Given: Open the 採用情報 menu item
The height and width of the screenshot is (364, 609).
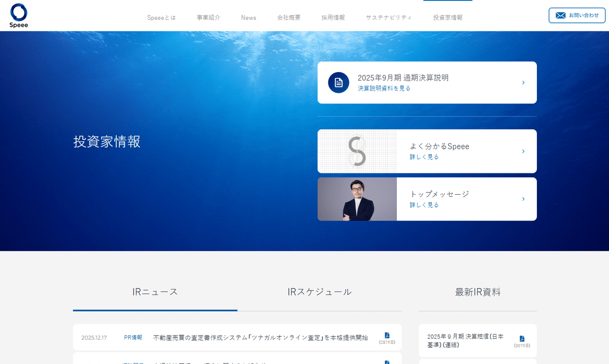Looking at the screenshot, I should click(333, 17).
